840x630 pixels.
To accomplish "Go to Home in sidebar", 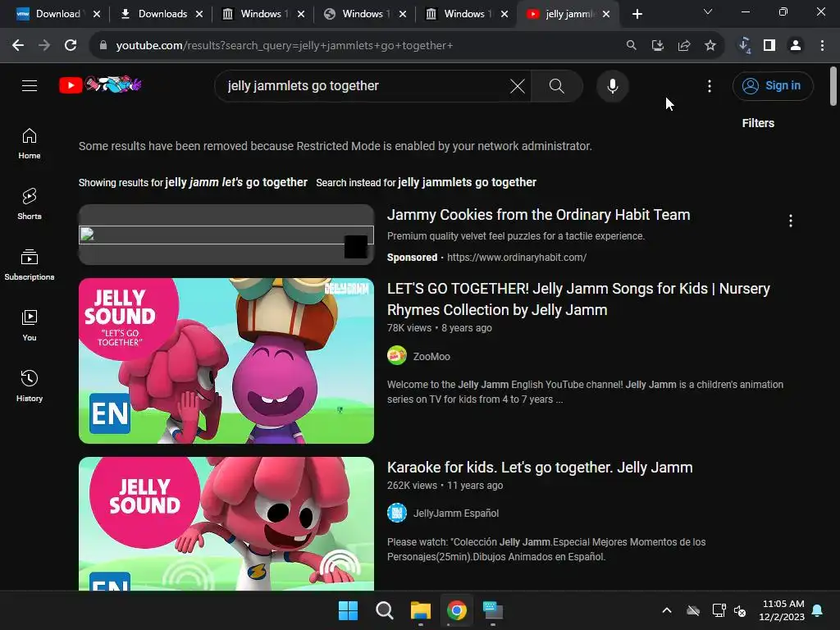I will 30,144.
